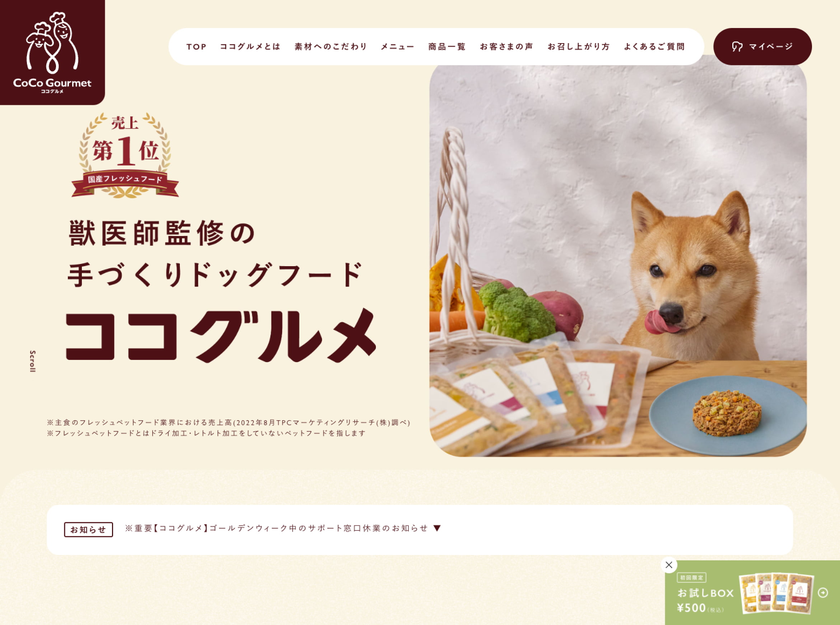Open the ゴールデンウィーク support notice link
The height and width of the screenshot is (625, 840).
pyautogui.click(x=277, y=528)
